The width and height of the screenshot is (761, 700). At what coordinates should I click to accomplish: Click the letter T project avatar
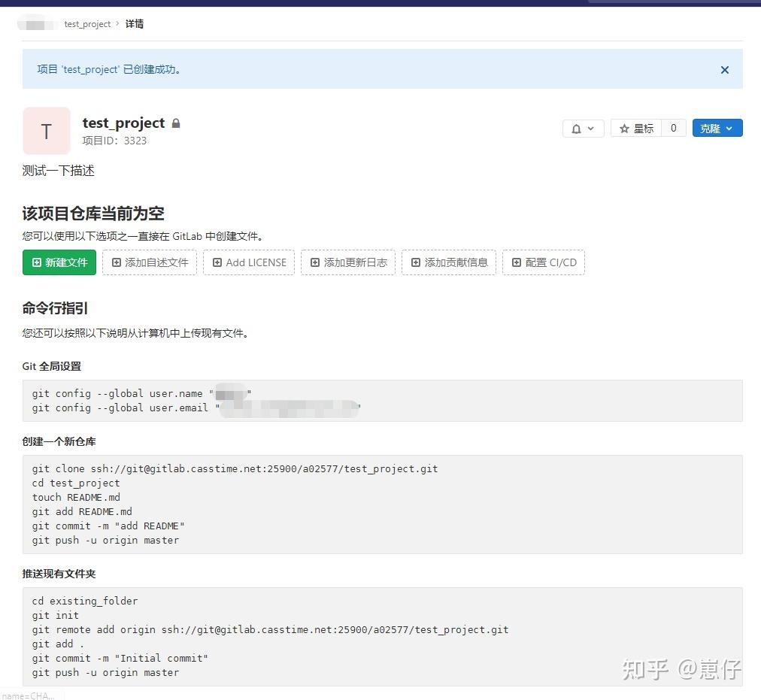[x=47, y=130]
